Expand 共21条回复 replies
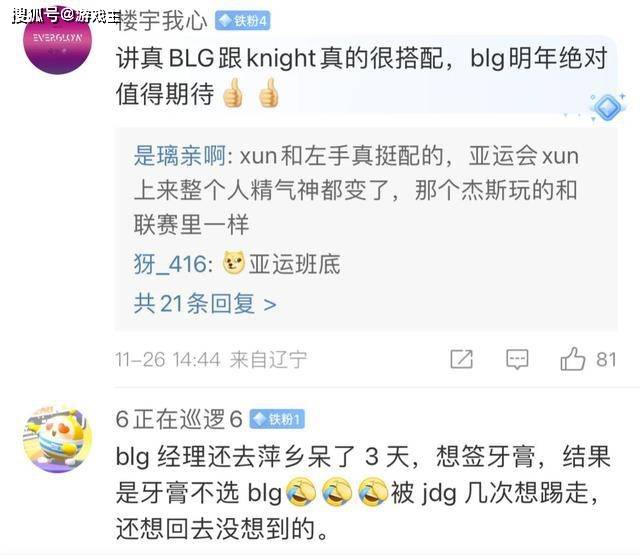Image resolution: width=640 pixels, height=555 pixels. pos(205,304)
